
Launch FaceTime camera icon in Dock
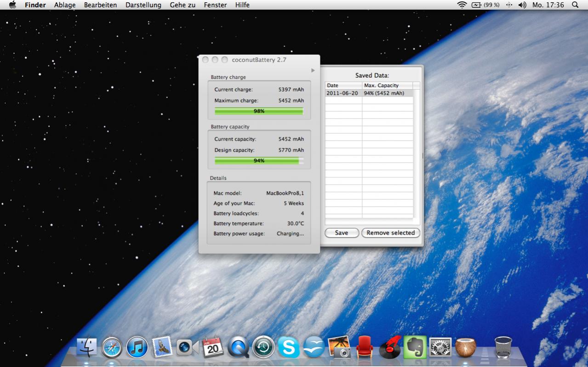pyautogui.click(x=187, y=347)
